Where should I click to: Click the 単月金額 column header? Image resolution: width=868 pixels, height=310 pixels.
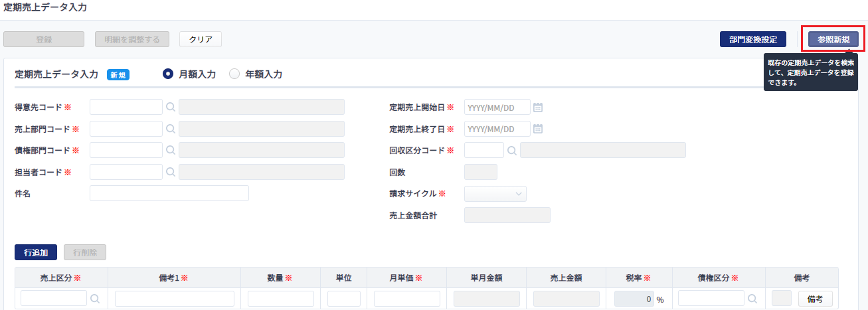486,279
